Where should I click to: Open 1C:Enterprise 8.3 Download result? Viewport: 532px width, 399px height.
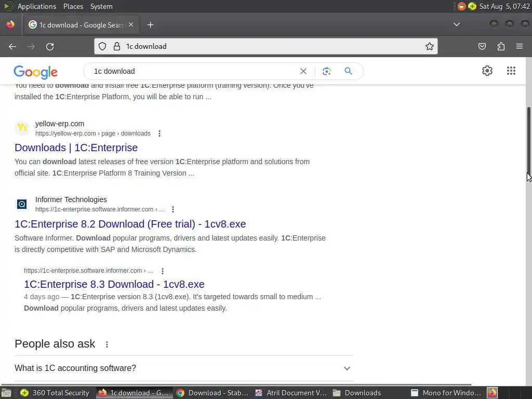click(x=114, y=284)
